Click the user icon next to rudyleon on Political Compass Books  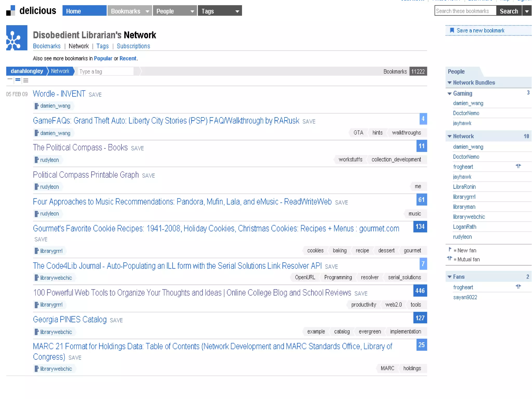(36, 160)
